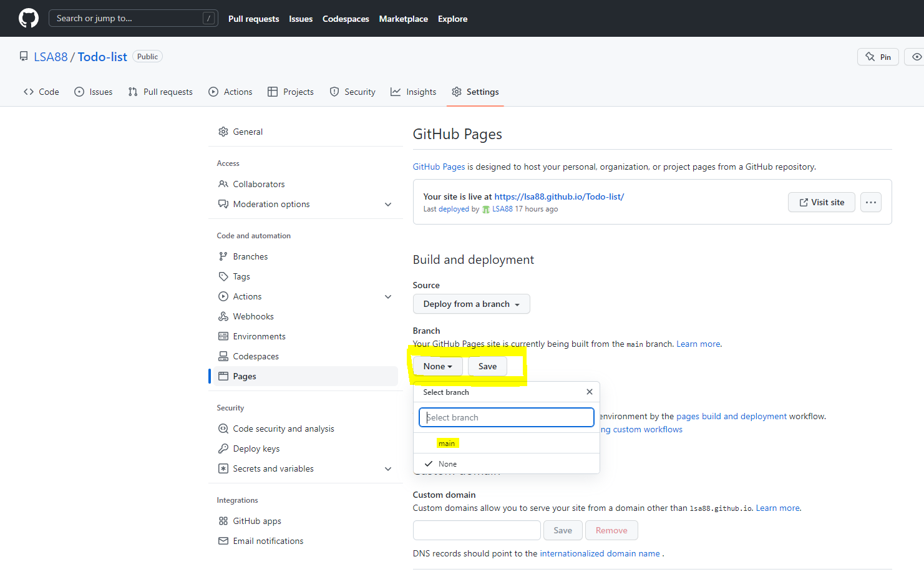Open the Deploy from a branch dropdown
Screen dimensions: 924x577
point(472,304)
